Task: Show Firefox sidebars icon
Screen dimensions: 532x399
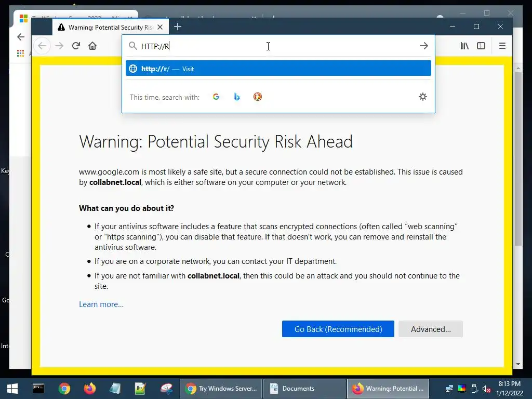Action: pos(481,46)
